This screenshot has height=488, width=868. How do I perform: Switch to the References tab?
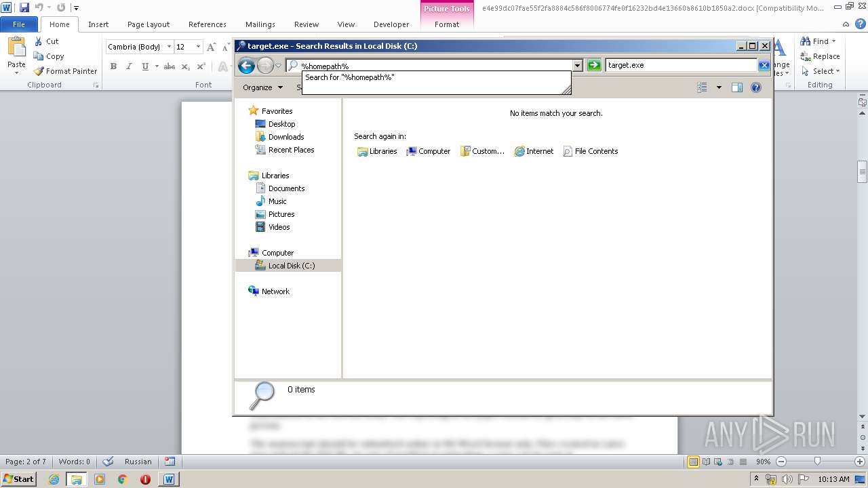pos(208,24)
